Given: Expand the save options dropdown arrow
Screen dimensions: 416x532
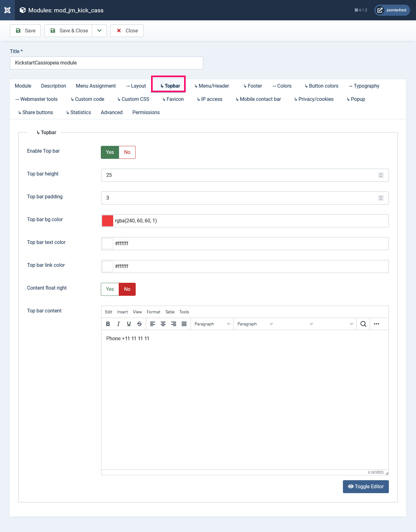Looking at the screenshot, I should coord(99,31).
